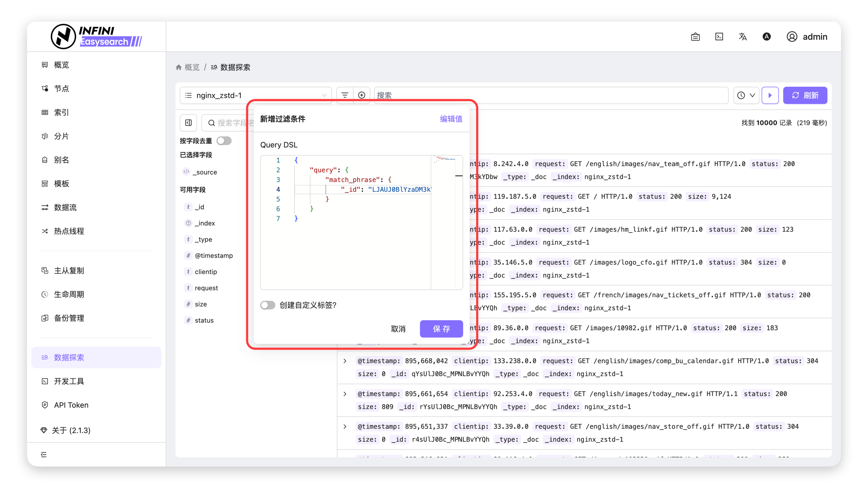Open the time range clock dropdown

pyautogui.click(x=746, y=95)
